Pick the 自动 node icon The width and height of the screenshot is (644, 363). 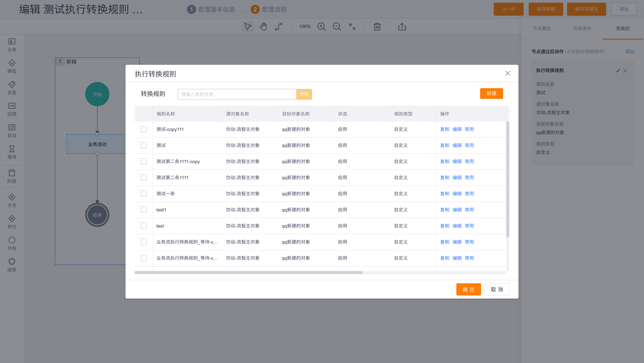12,127
